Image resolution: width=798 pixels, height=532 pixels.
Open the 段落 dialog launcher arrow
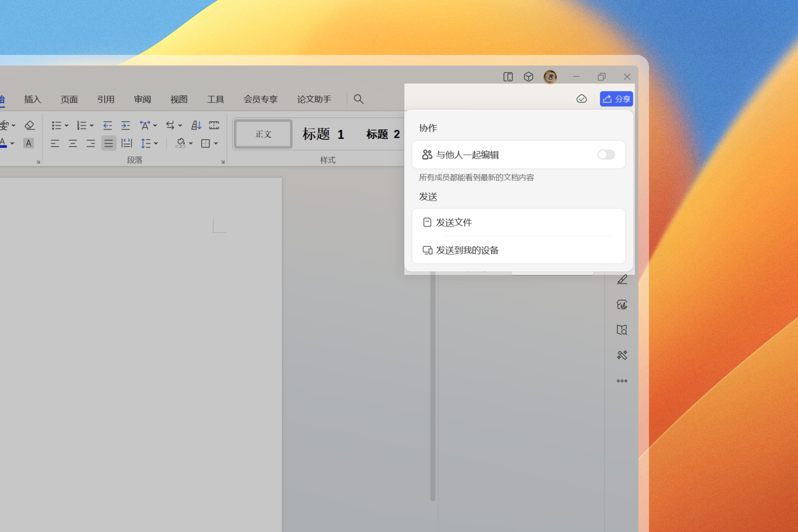[x=223, y=162]
